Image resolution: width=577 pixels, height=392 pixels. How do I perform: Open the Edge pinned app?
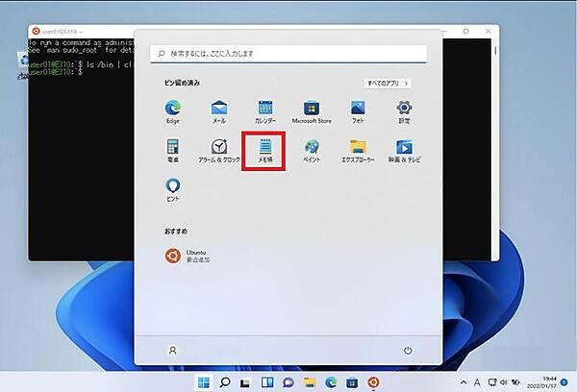tap(172, 111)
